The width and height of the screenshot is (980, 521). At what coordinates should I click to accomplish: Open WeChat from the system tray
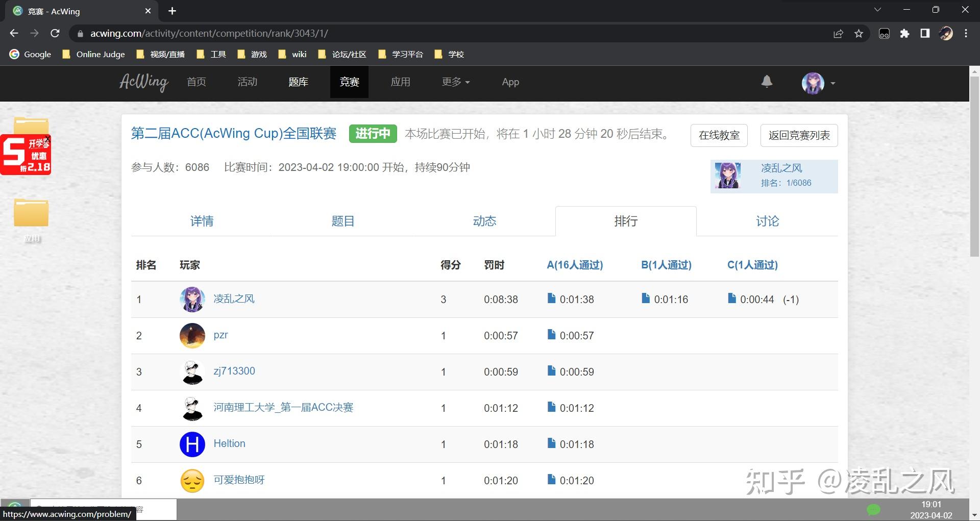pos(874,510)
